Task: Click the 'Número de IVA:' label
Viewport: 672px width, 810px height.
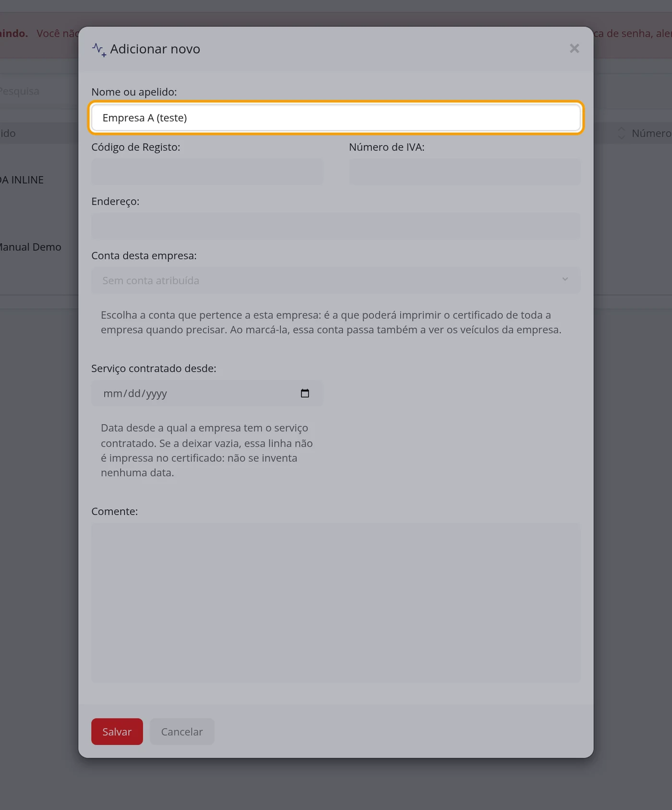Action: [387, 147]
